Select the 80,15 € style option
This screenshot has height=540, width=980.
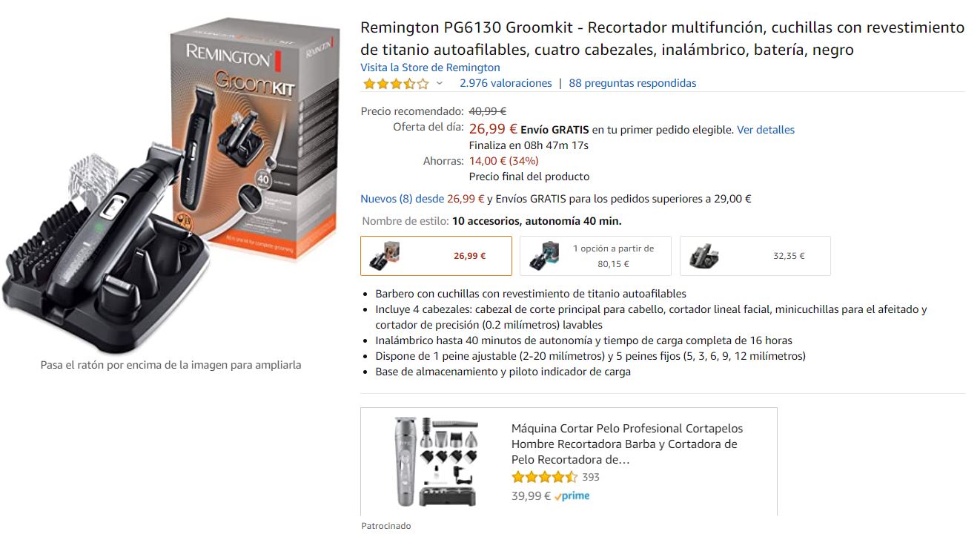pyautogui.click(x=595, y=256)
